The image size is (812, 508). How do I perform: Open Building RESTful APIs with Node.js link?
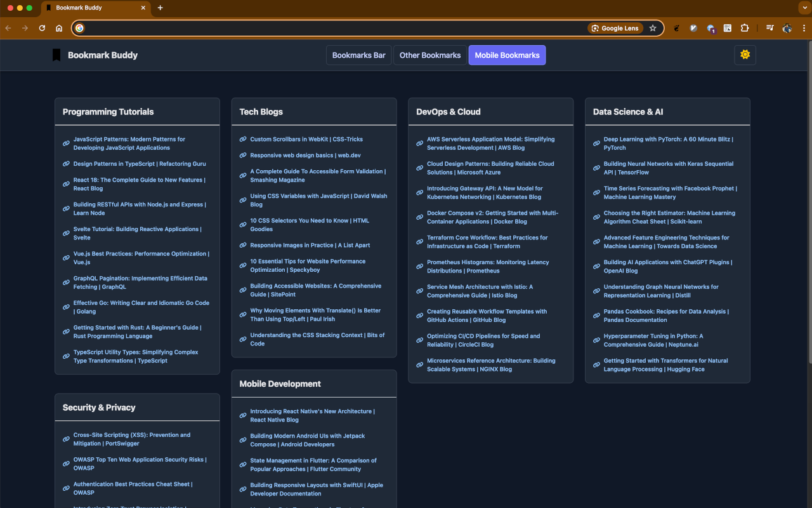pyautogui.click(x=140, y=209)
